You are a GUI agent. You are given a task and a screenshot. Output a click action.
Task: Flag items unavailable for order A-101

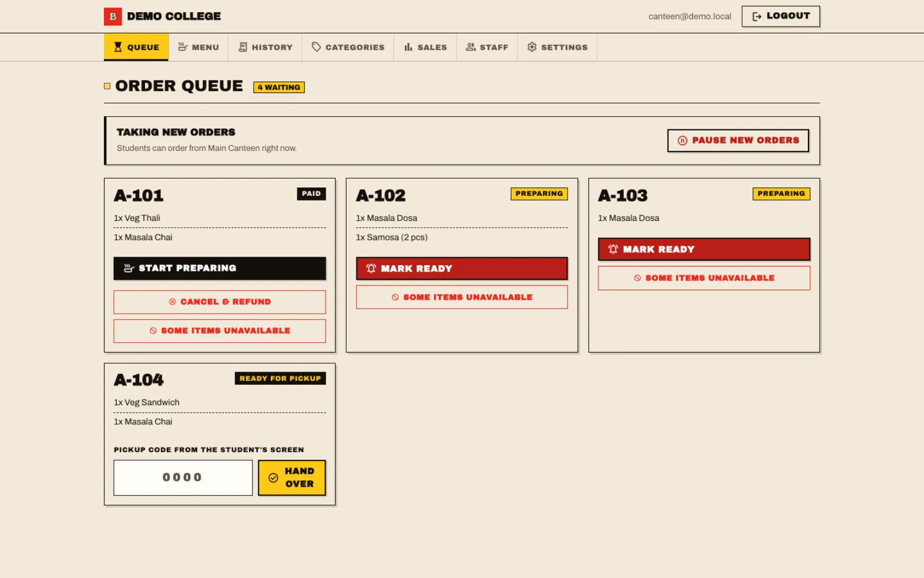click(x=219, y=331)
